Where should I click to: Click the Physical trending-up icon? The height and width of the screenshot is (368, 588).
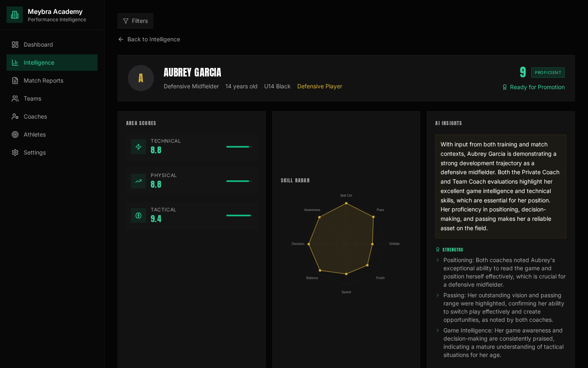(x=138, y=181)
